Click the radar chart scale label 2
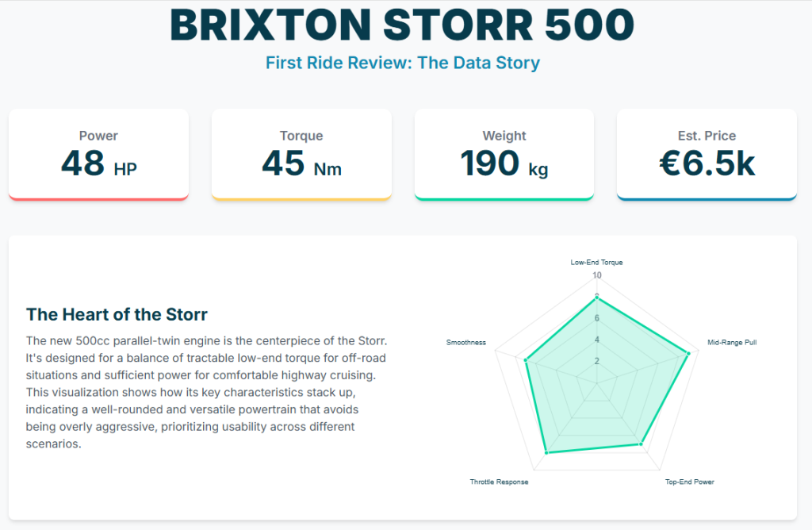This screenshot has width=812, height=530. pos(597,361)
